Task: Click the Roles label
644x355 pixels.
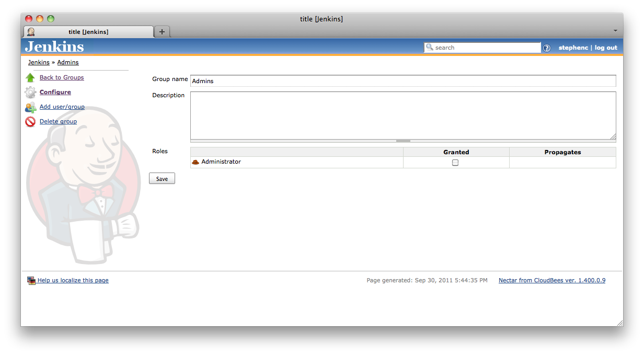Action: 160,151
